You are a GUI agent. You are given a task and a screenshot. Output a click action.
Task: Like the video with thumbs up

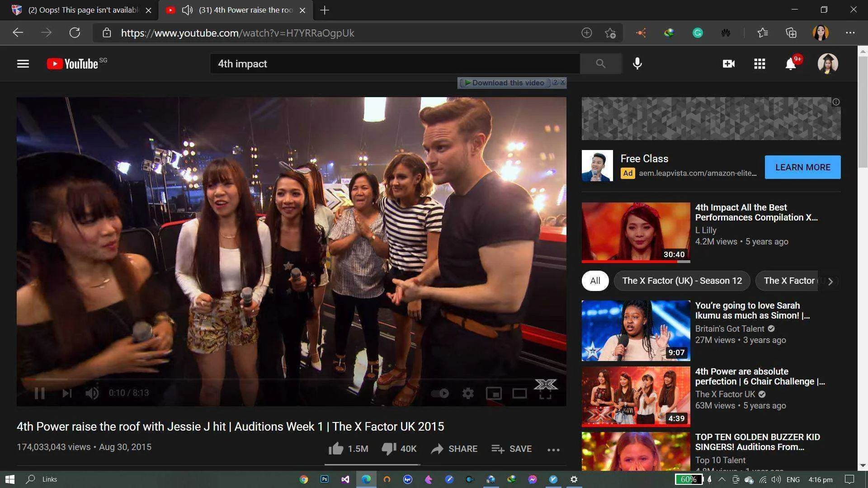tap(348, 449)
